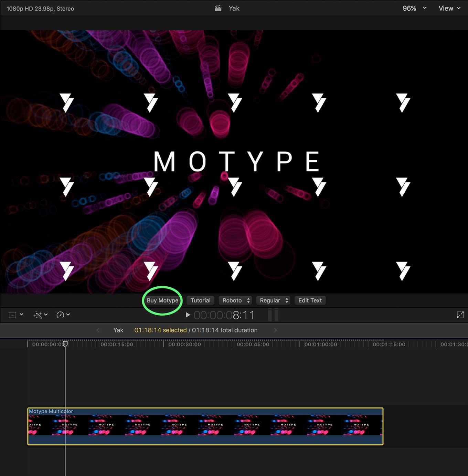The width and height of the screenshot is (468, 476).
Task: Open the retiming speedometer menu
Action: click(x=63, y=315)
